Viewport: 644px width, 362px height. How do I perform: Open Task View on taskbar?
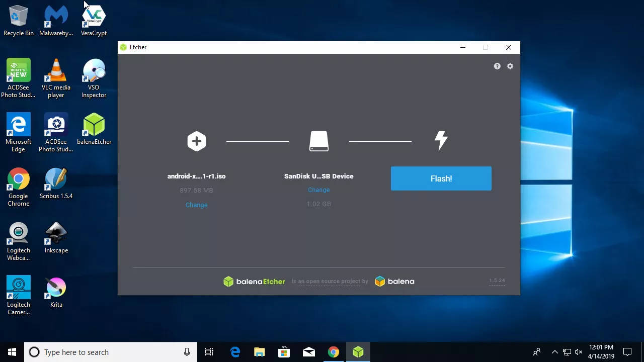coord(209,352)
